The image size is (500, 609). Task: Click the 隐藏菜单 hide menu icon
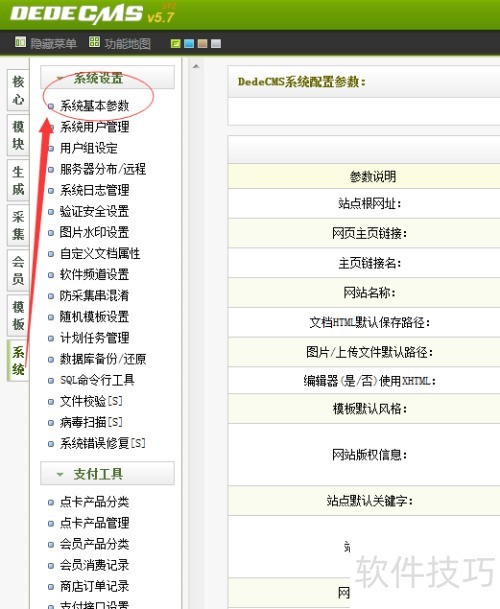pyautogui.click(x=20, y=42)
